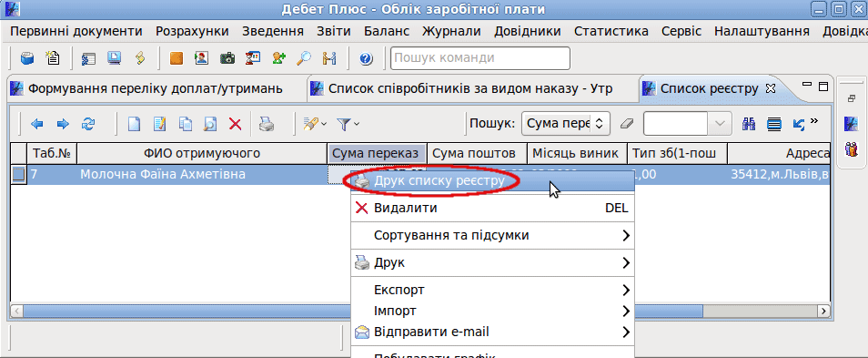
Task: Create a new blank record
Action: (134, 125)
